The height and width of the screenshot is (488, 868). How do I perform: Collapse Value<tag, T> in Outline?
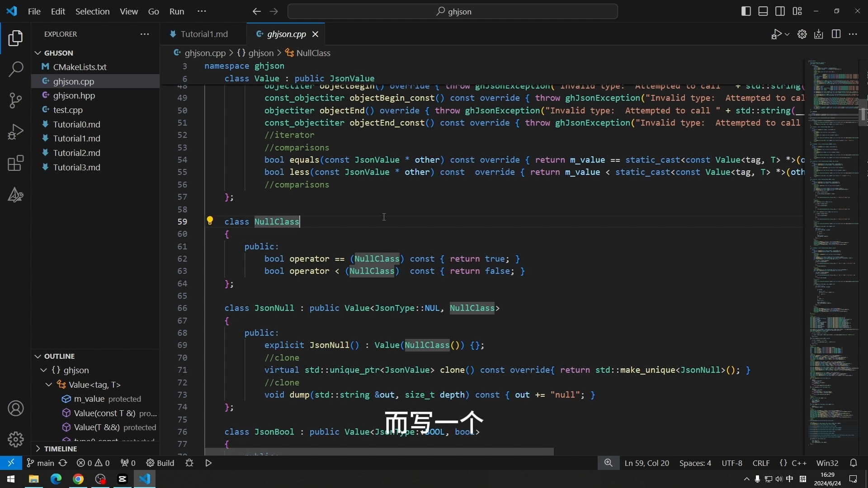(x=49, y=385)
